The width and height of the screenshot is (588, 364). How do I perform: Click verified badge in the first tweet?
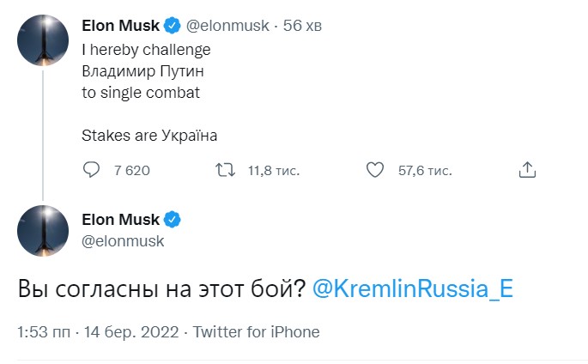coord(171,25)
